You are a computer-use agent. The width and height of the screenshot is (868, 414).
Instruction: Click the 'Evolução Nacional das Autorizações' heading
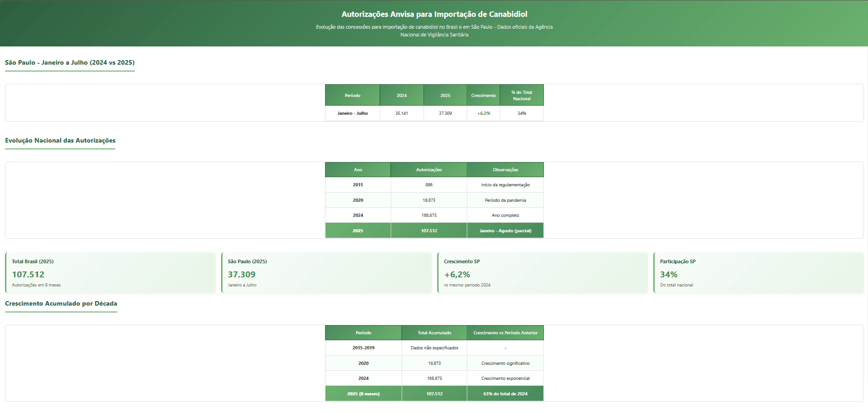(60, 140)
